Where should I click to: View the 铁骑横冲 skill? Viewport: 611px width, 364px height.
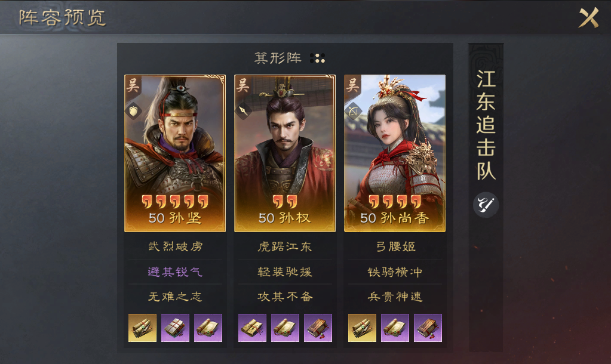click(395, 272)
